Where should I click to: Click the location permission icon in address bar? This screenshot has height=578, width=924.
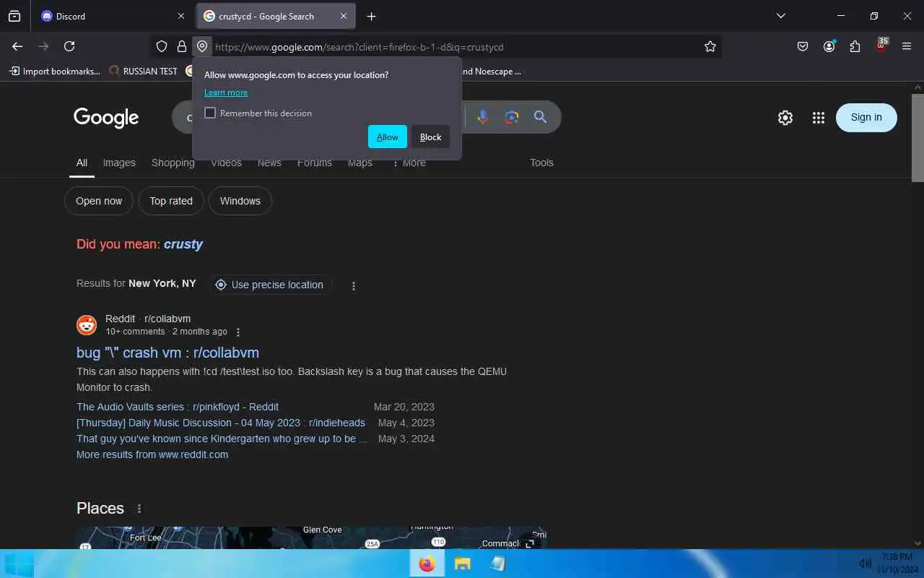202,46
